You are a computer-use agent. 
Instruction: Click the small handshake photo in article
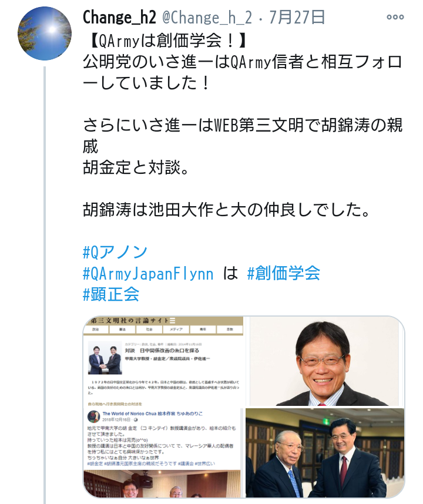coord(105,359)
